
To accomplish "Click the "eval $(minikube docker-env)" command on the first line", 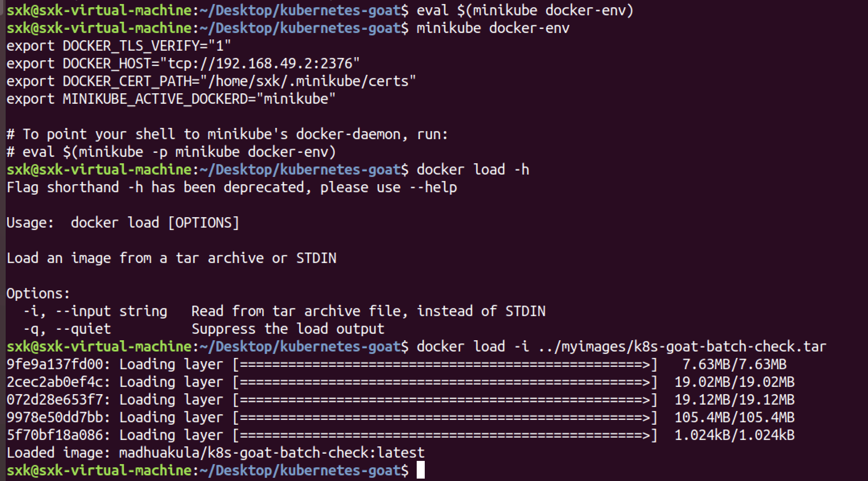I will coord(525,10).
